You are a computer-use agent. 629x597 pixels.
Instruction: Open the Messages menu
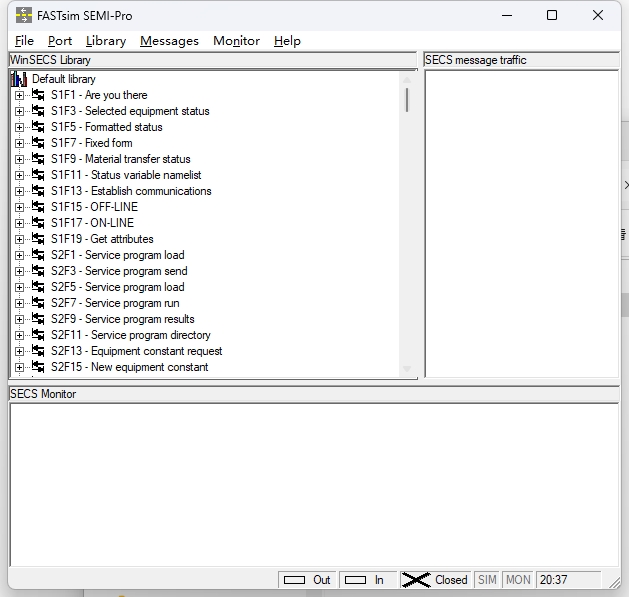(169, 41)
